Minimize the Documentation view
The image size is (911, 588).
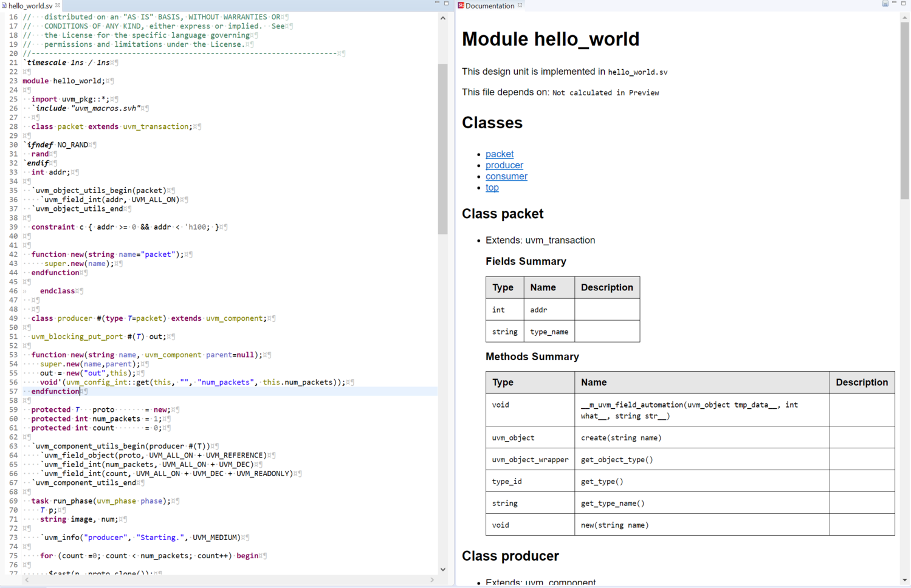tap(894, 4)
